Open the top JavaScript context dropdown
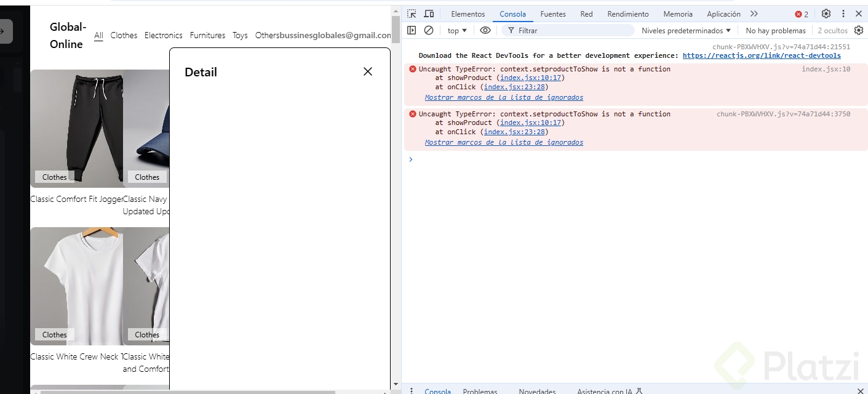The height and width of the screenshot is (394, 868). click(x=457, y=30)
